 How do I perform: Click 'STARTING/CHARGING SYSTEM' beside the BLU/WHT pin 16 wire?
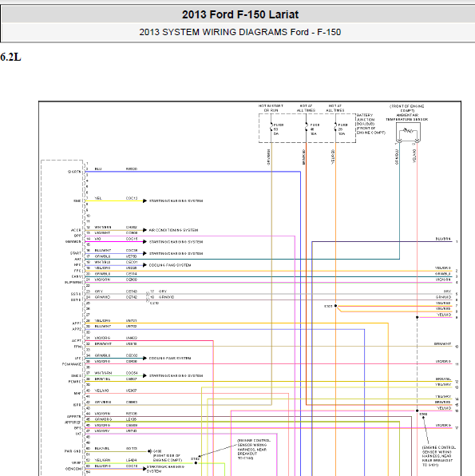click(176, 253)
